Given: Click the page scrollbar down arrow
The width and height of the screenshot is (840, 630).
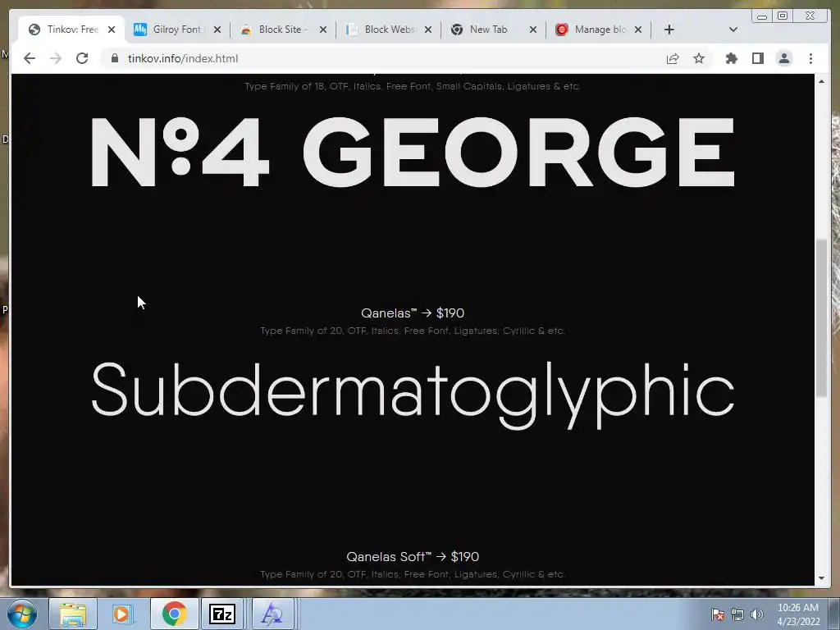Looking at the screenshot, I should [x=821, y=578].
